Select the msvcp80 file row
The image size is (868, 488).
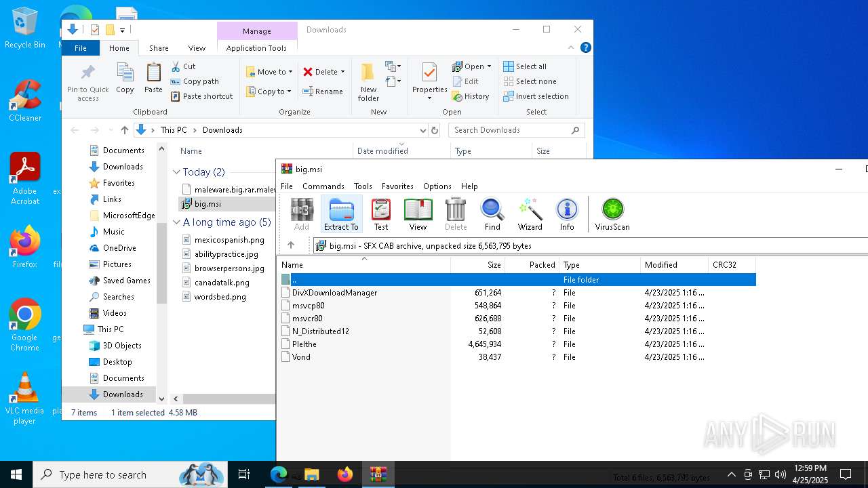pos(518,306)
